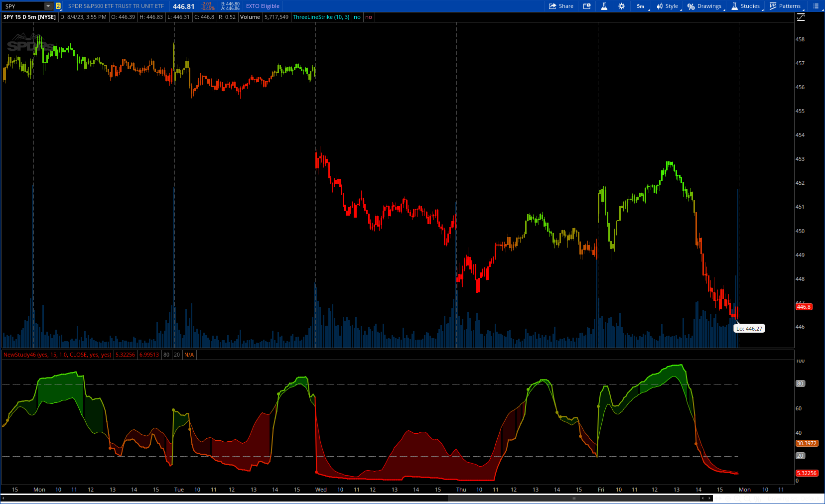Click the 'Wed' label on time axis
This screenshot has height=504, width=825.
coord(321,490)
